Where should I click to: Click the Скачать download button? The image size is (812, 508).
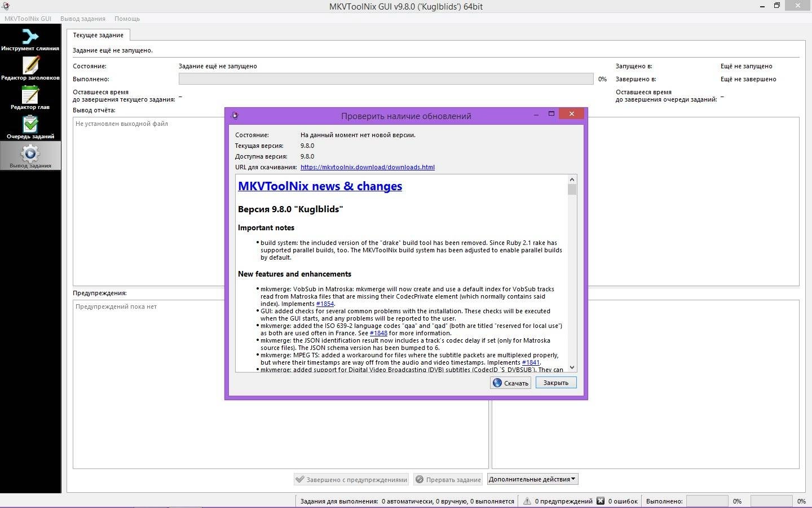(x=511, y=383)
